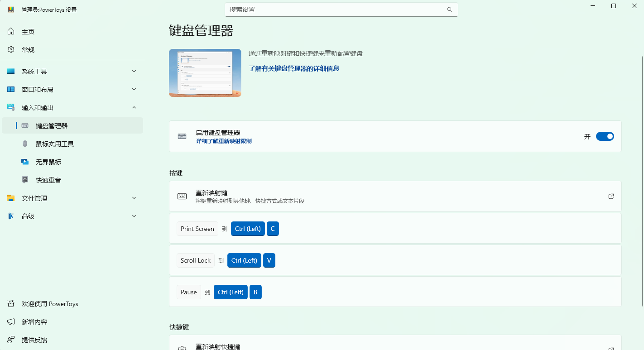Click the 无界鼠标 icon
Screen dimensions: 644x350
tap(25, 162)
